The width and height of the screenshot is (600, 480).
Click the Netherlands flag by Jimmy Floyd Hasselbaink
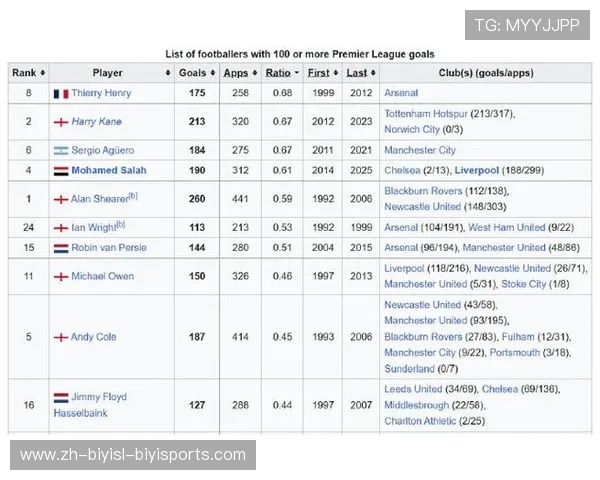tap(61, 397)
